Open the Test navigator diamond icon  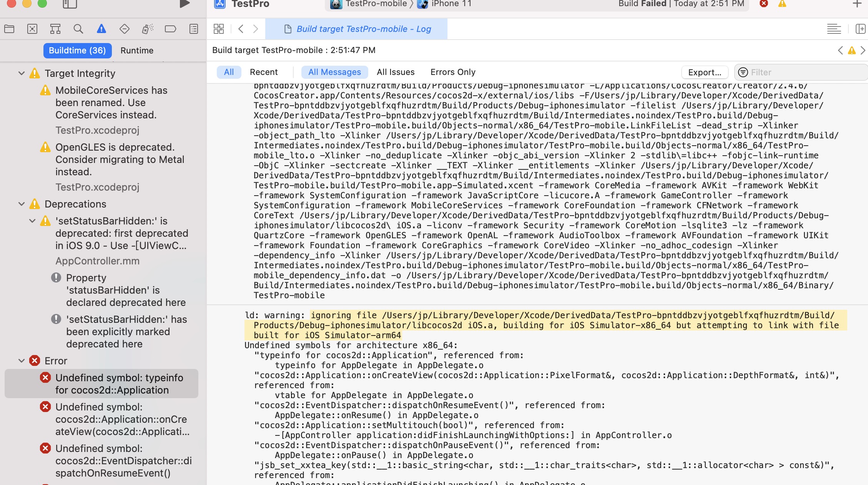point(125,29)
